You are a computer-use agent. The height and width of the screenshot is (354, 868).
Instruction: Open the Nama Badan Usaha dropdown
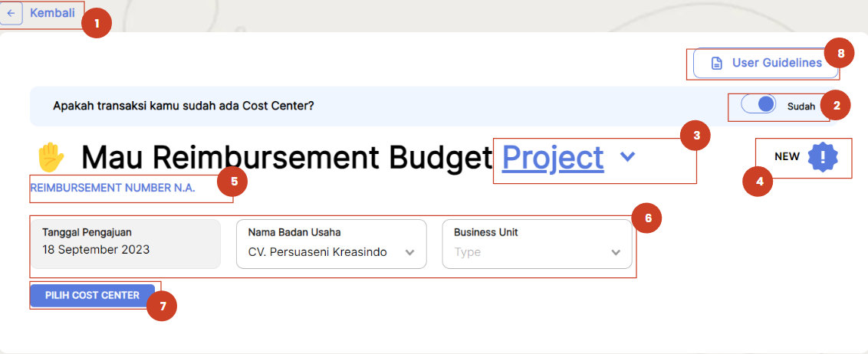tap(331, 244)
